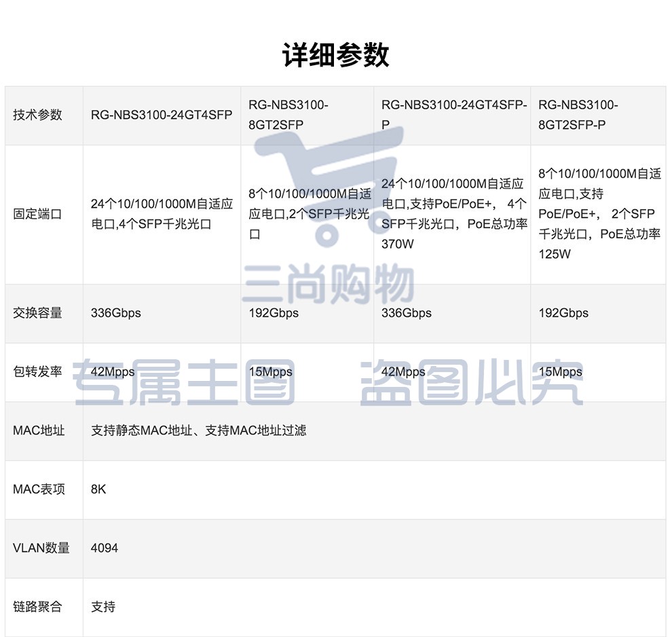Image resolution: width=672 pixels, height=637 pixels.
Task: Click 15Mpps under RG-NBS3100-8GT2SFP
Action: pos(270,371)
